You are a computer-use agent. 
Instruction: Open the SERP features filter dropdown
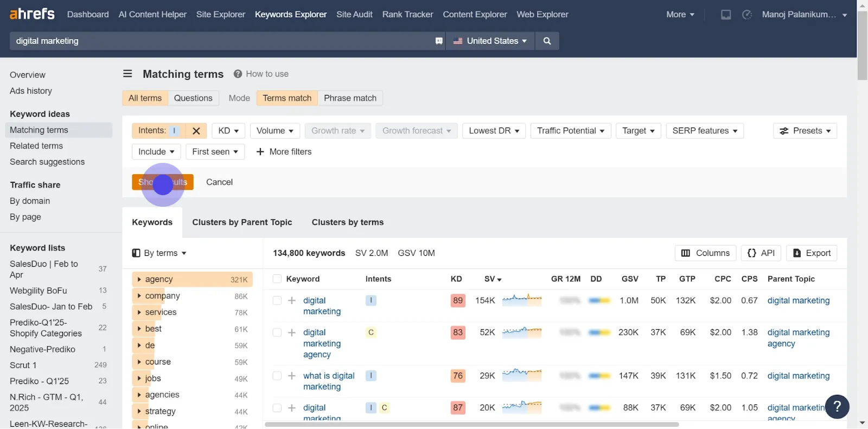point(705,131)
